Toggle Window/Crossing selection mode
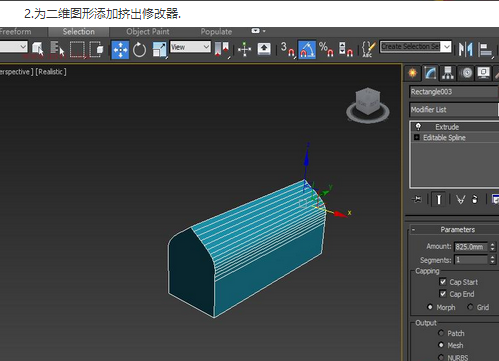The width and height of the screenshot is (499, 361). point(96,49)
